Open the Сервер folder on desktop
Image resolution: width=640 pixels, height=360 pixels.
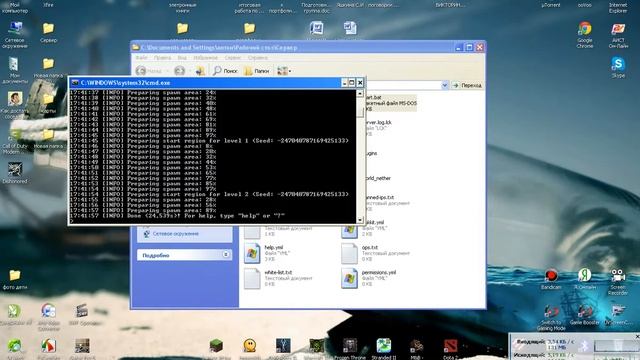[x=48, y=32]
